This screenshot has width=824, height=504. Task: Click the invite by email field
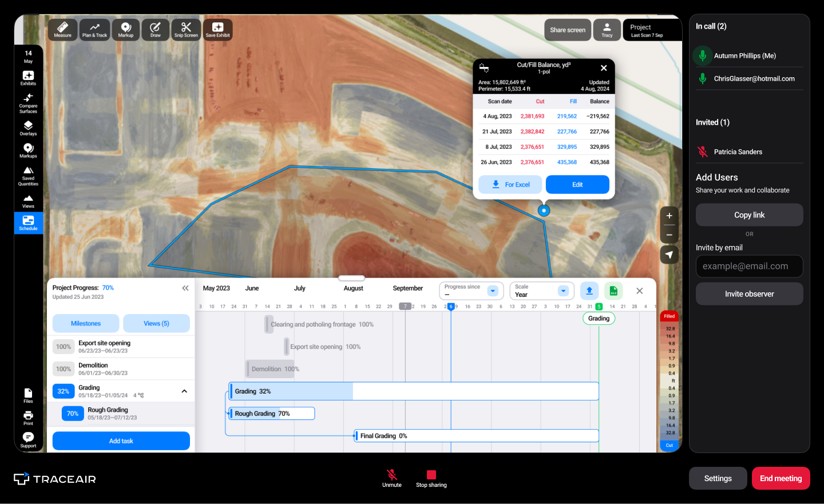749,266
